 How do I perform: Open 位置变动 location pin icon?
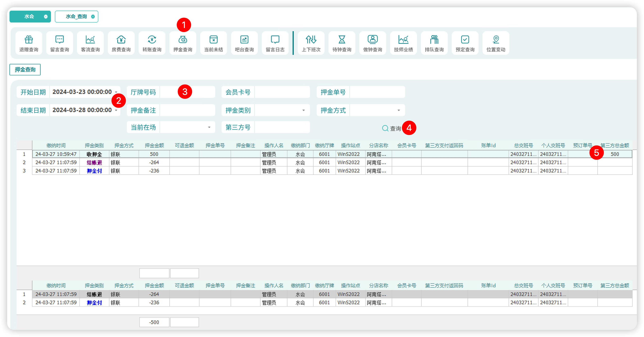[x=496, y=39]
